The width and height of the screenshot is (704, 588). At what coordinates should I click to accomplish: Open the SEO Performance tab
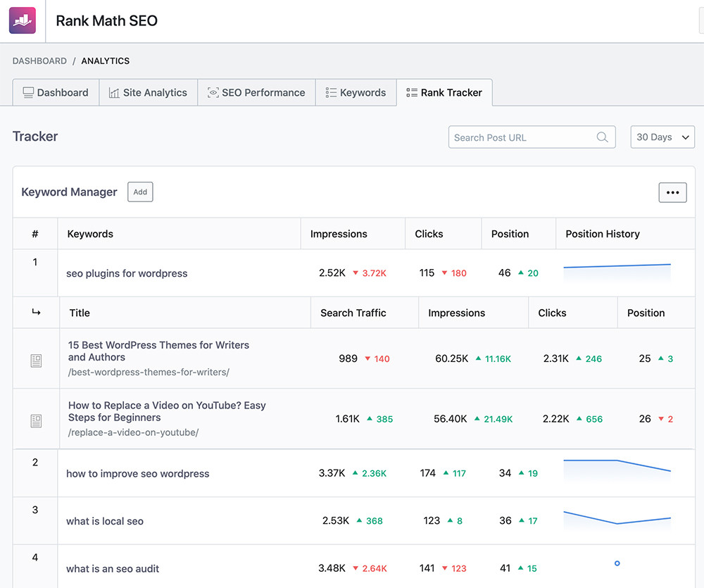[256, 92]
